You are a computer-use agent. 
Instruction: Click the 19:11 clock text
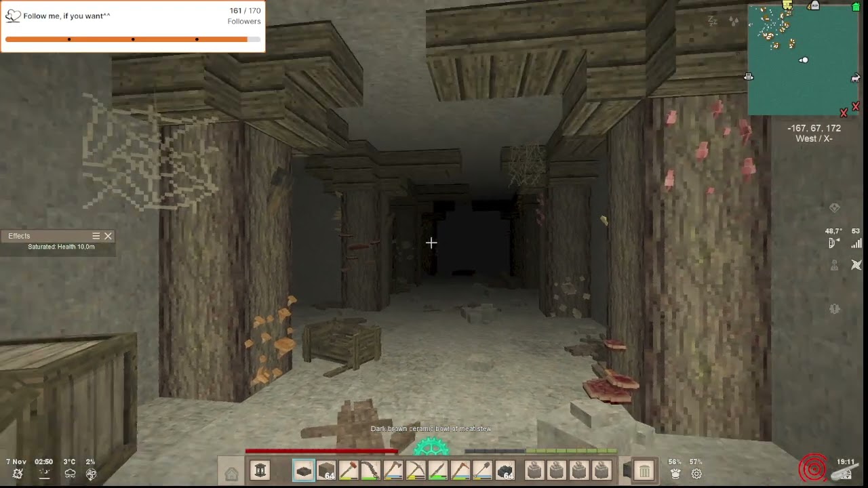846,462
